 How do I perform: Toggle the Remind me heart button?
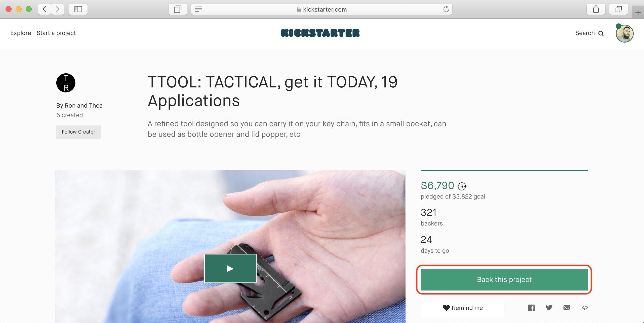pos(463,308)
